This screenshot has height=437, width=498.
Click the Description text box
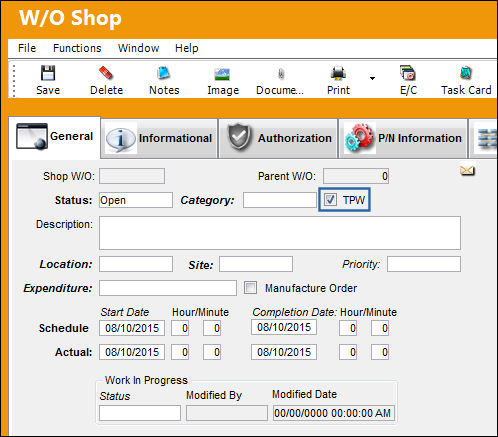[x=280, y=233]
